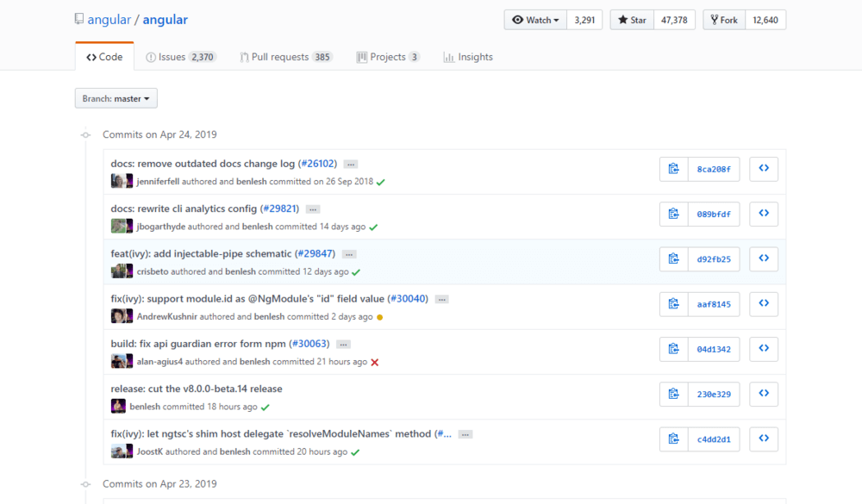Copy full SHA for commit 230e329
This screenshot has width=862, height=504.
click(x=673, y=394)
